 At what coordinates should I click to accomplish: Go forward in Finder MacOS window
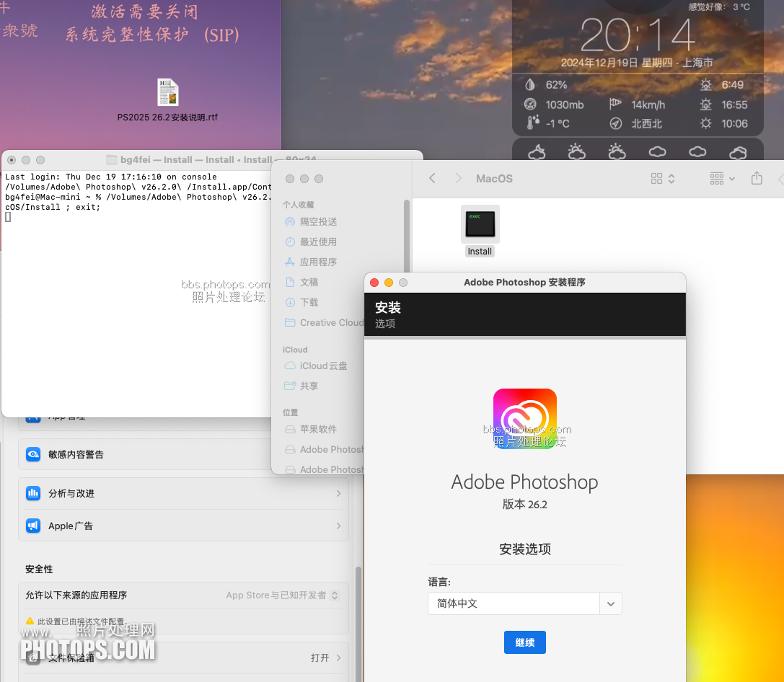pyautogui.click(x=458, y=178)
